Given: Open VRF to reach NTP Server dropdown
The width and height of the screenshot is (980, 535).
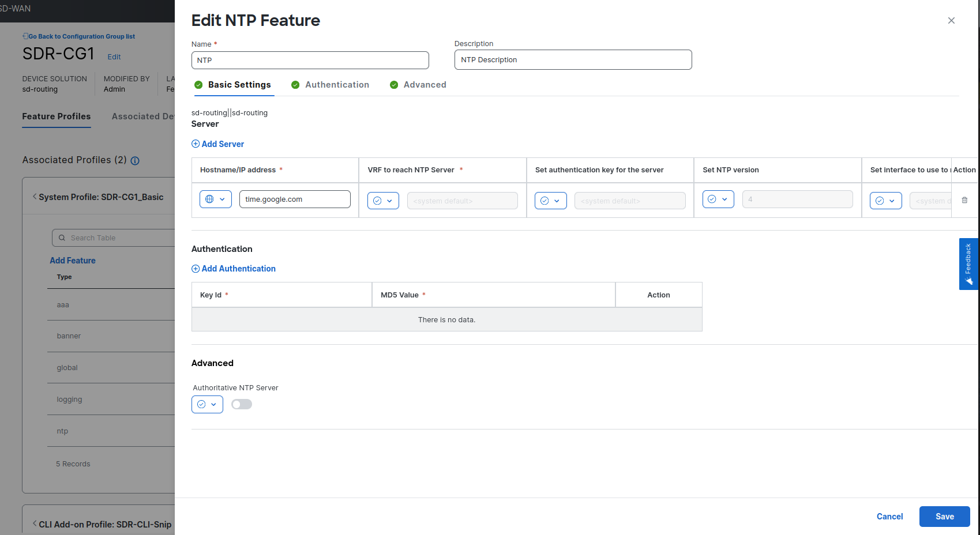Looking at the screenshot, I should pos(383,201).
